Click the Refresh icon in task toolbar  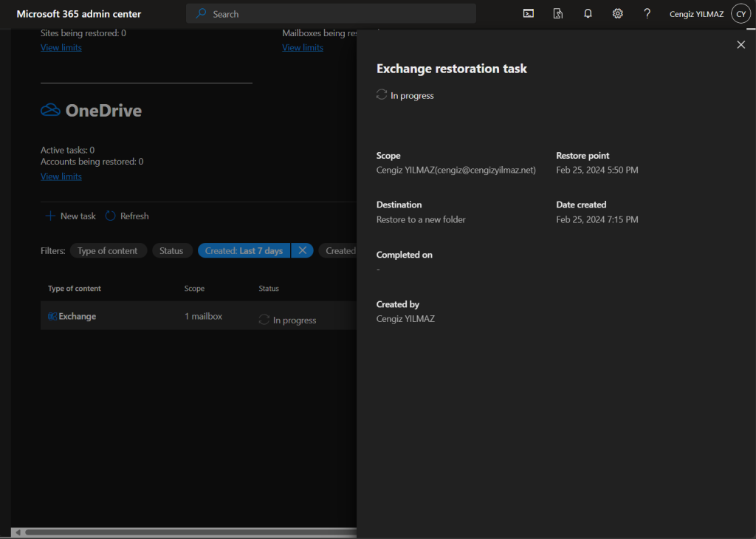pyautogui.click(x=111, y=216)
